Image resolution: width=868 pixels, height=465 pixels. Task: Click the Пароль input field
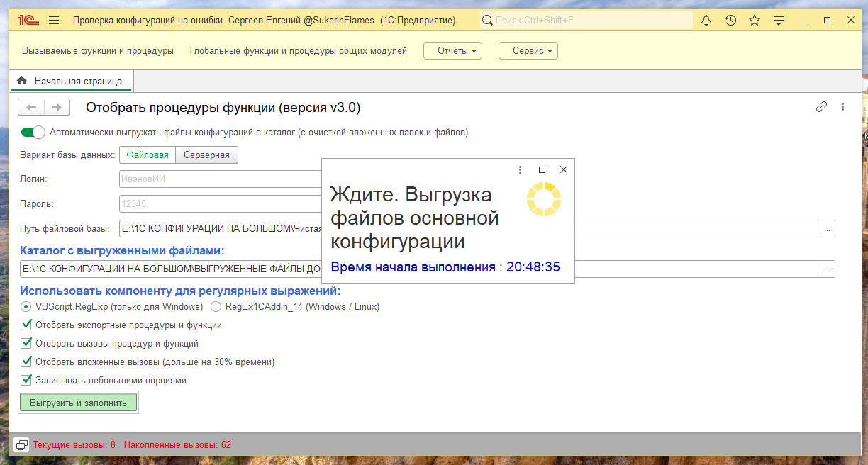tap(221, 204)
